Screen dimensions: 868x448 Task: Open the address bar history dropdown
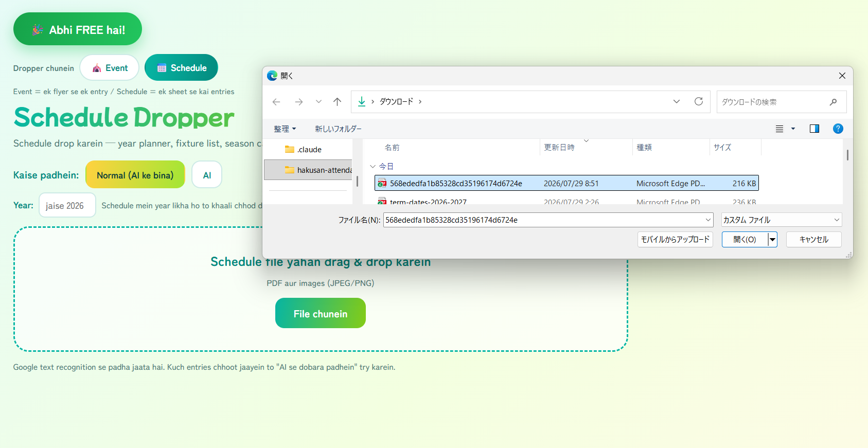677,101
